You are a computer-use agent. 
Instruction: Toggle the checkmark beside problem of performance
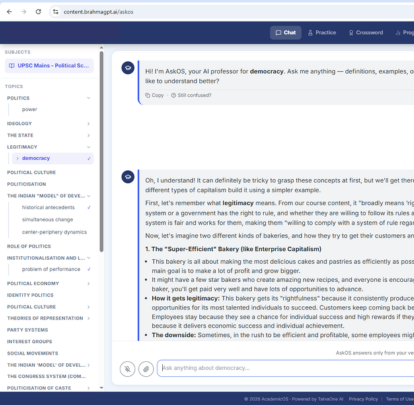[89, 269]
